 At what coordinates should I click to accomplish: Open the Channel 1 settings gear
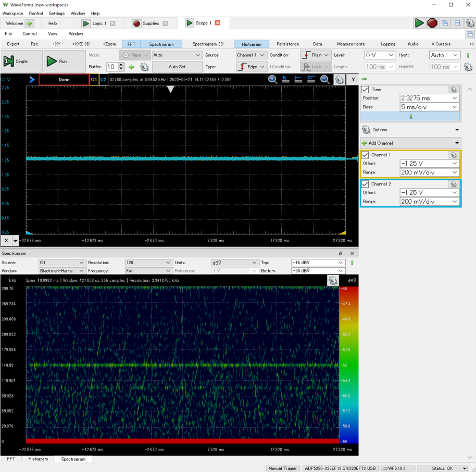coord(454,155)
